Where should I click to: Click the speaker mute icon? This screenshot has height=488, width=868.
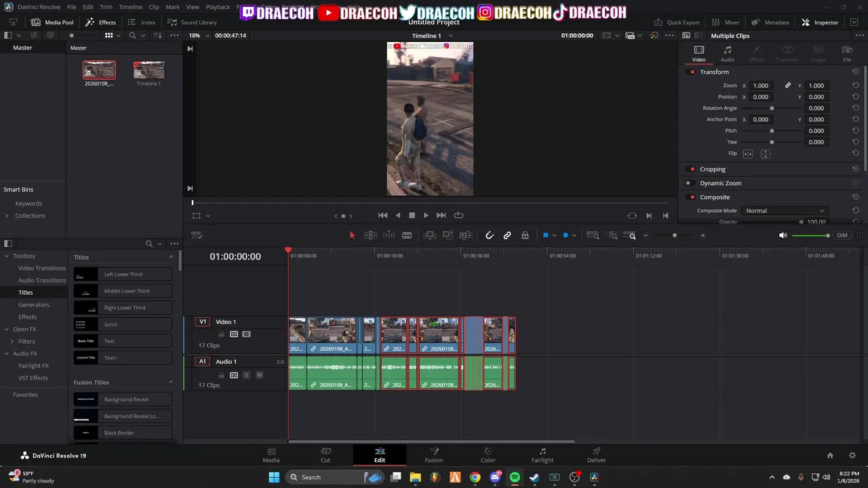pyautogui.click(x=783, y=235)
